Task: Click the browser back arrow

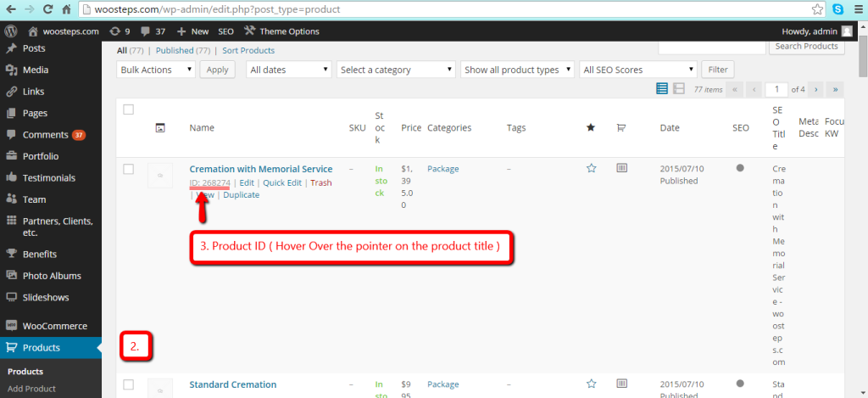Action: pyautogui.click(x=12, y=9)
